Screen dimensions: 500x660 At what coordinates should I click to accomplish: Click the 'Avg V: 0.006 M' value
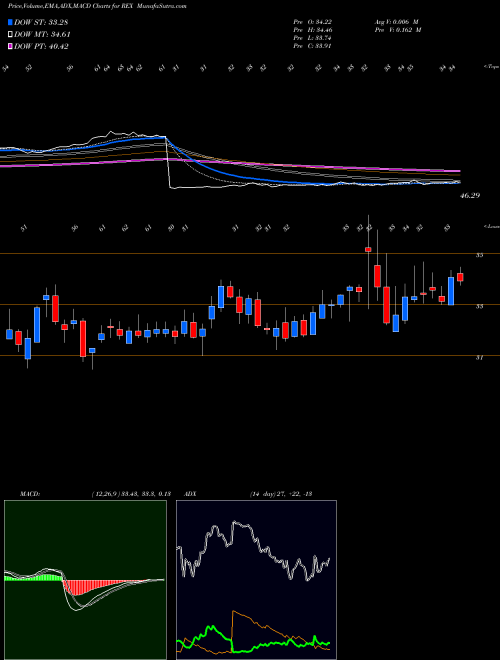click(x=396, y=22)
